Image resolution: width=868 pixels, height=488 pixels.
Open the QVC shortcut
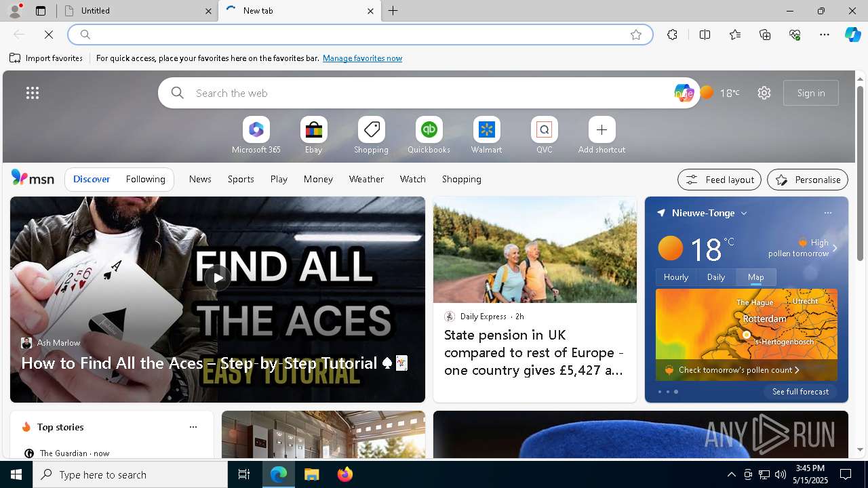point(544,136)
